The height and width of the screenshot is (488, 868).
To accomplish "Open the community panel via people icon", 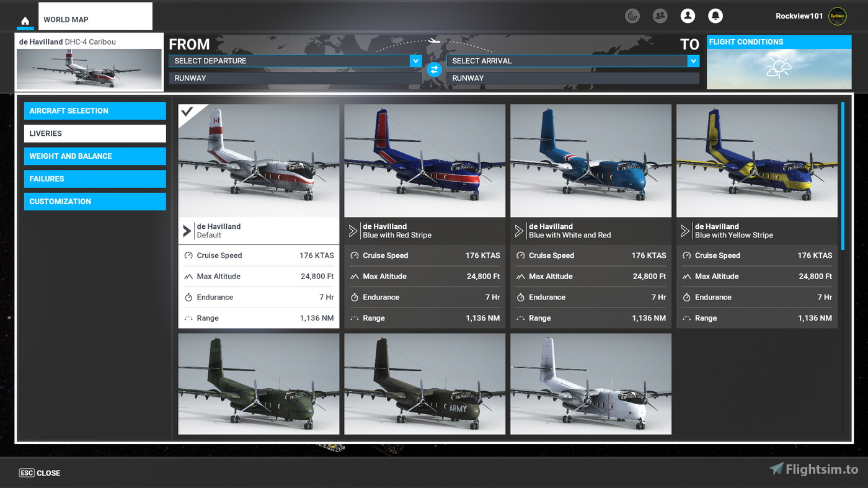I will [660, 16].
